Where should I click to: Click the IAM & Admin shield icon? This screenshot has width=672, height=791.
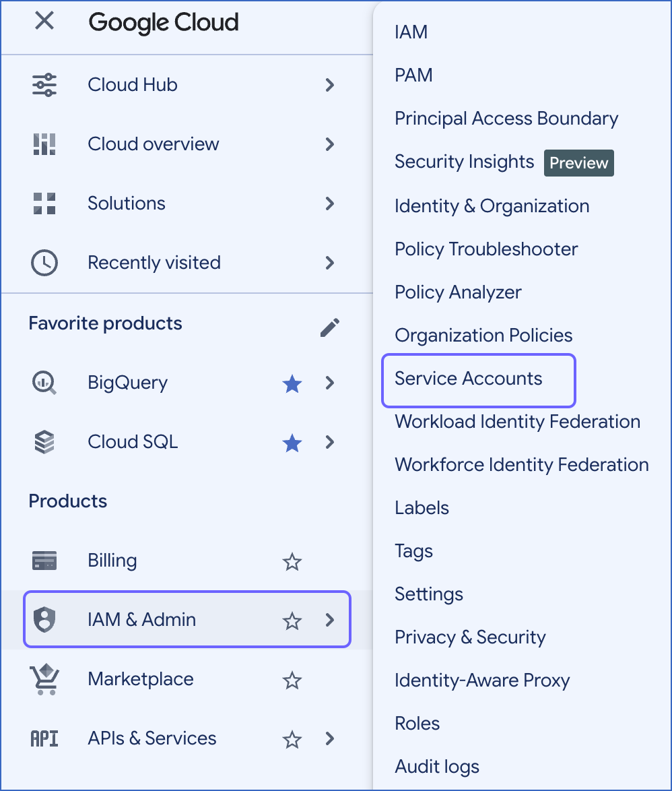44,619
